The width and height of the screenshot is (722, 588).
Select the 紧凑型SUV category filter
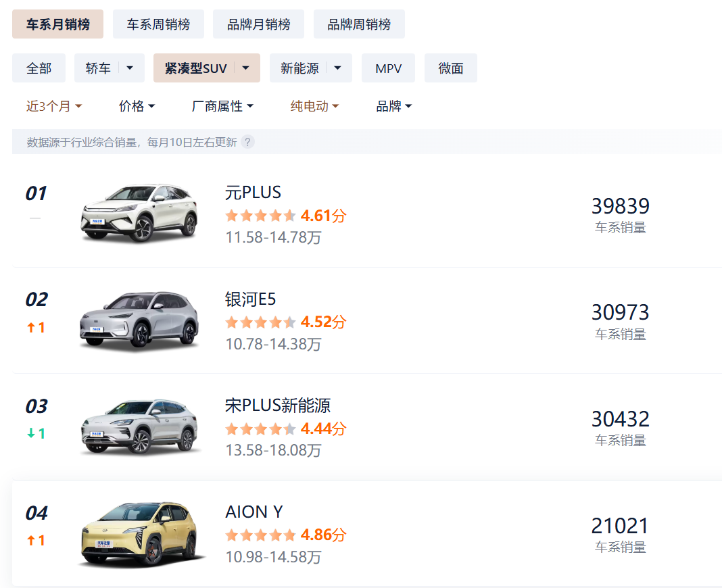point(195,68)
